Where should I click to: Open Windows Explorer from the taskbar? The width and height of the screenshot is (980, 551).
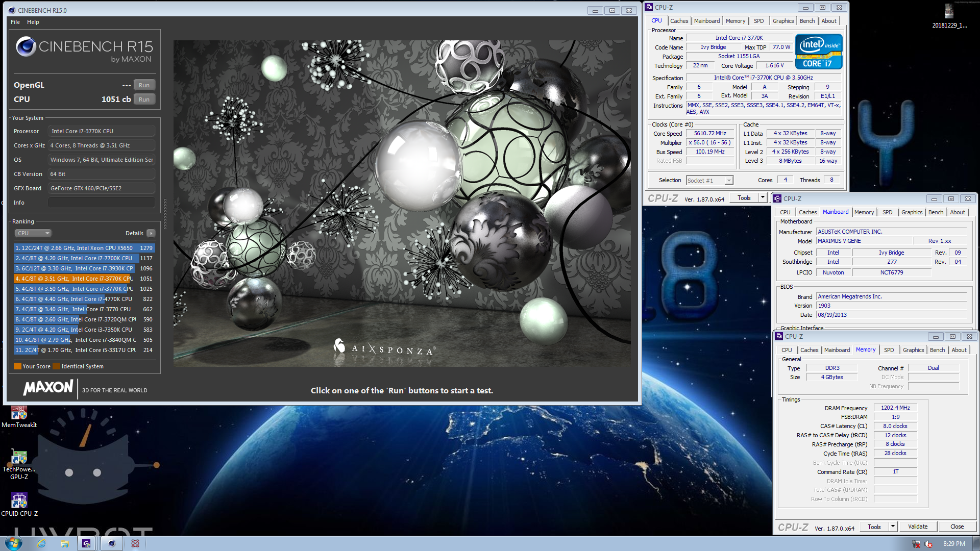pyautogui.click(x=65, y=543)
